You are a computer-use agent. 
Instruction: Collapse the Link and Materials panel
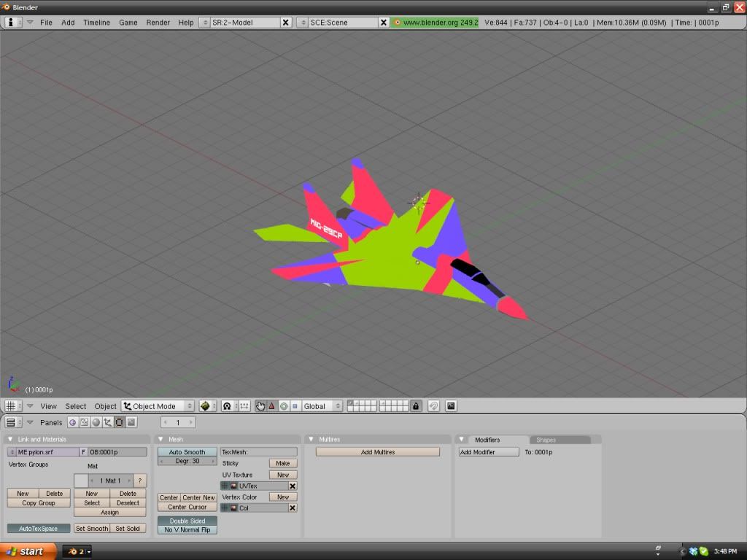coord(10,440)
